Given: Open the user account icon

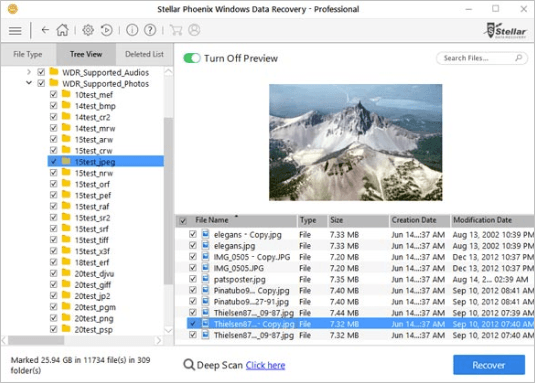Looking at the screenshot, I should tap(194, 30).
